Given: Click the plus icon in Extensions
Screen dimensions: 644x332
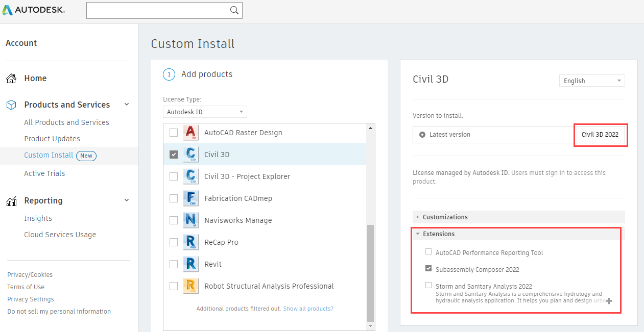Looking at the screenshot, I should click(609, 301).
